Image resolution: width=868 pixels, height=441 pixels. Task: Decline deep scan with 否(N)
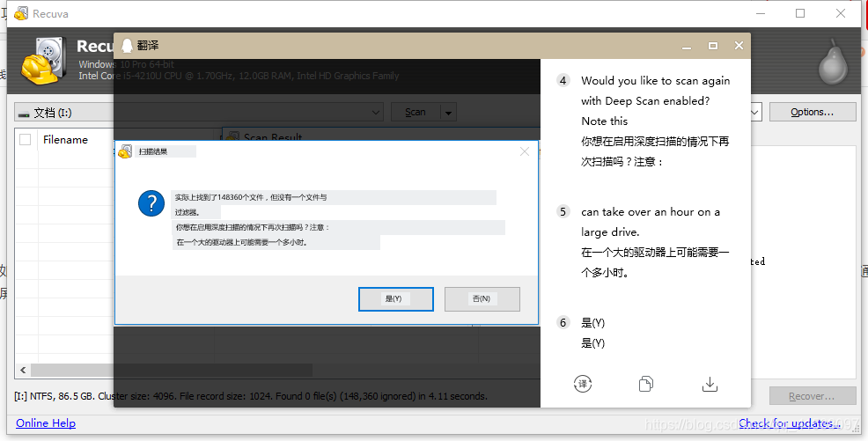[482, 298]
